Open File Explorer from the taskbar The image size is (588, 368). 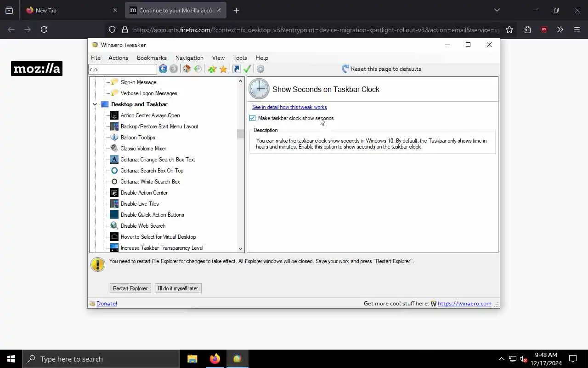(x=192, y=359)
